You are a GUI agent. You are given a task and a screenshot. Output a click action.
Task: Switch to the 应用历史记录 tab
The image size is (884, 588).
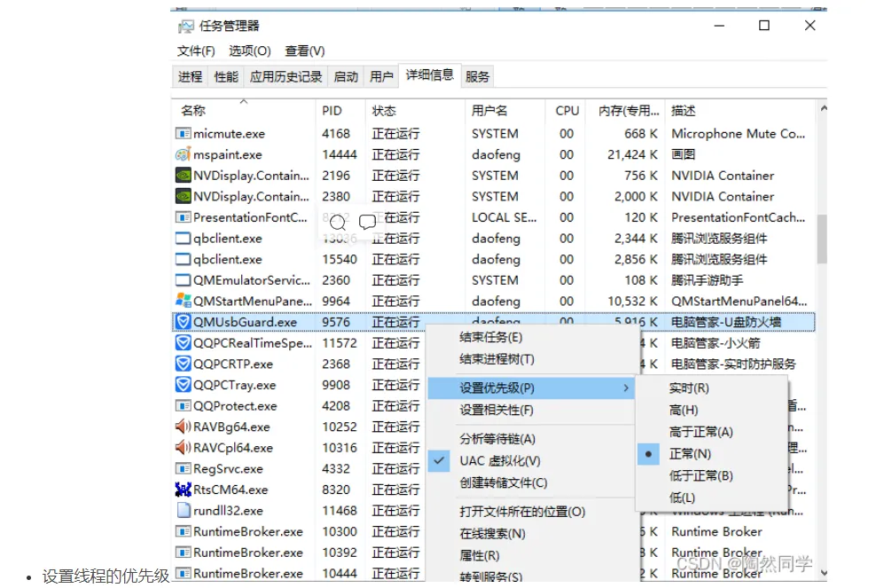[286, 76]
